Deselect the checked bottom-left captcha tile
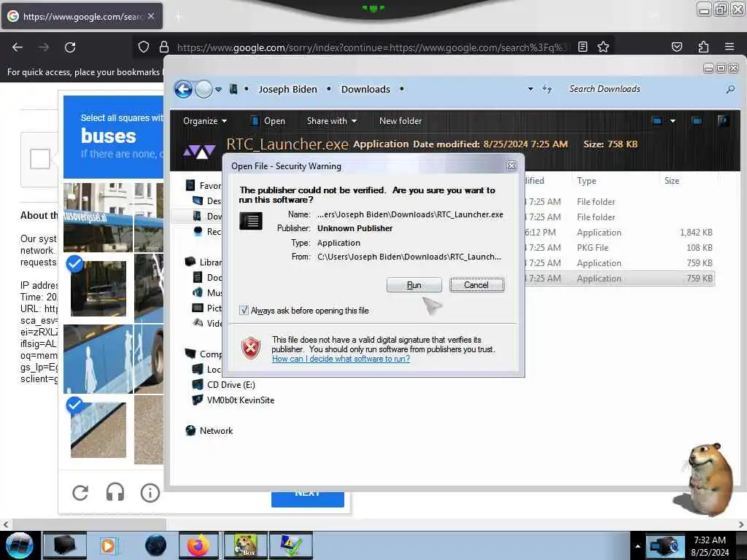Screen dimensions: 747x560 click(x=98, y=429)
